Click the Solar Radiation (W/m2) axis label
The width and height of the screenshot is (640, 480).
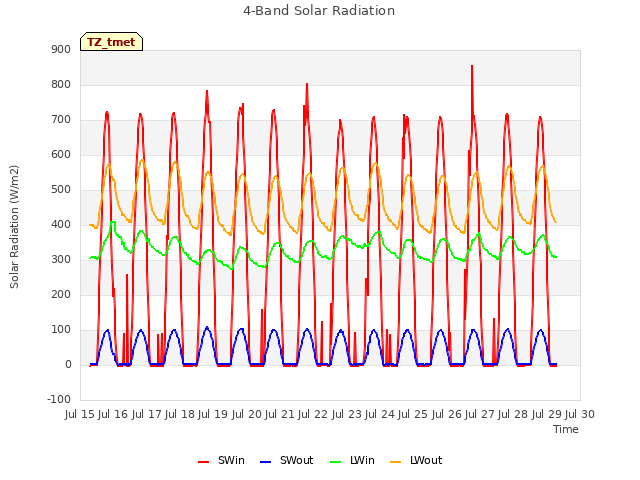click(x=14, y=227)
